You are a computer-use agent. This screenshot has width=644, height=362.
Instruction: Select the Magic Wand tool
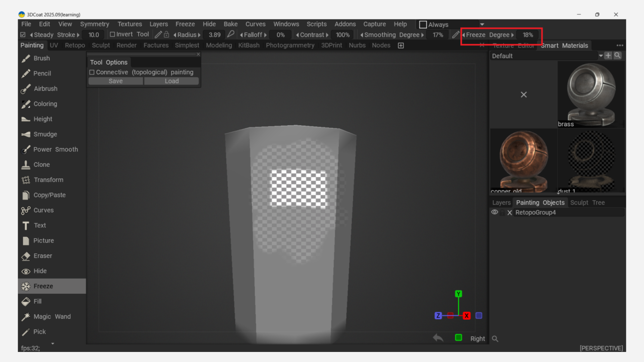click(52, 316)
